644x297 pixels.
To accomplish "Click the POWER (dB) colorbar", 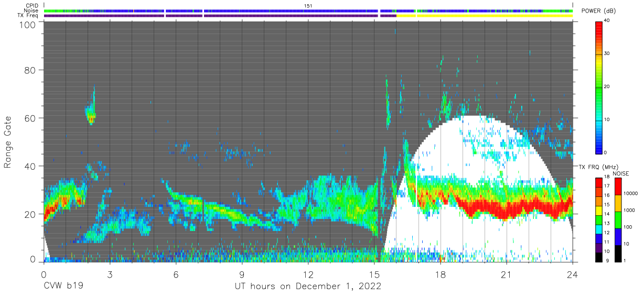I will pyautogui.click(x=599, y=87).
